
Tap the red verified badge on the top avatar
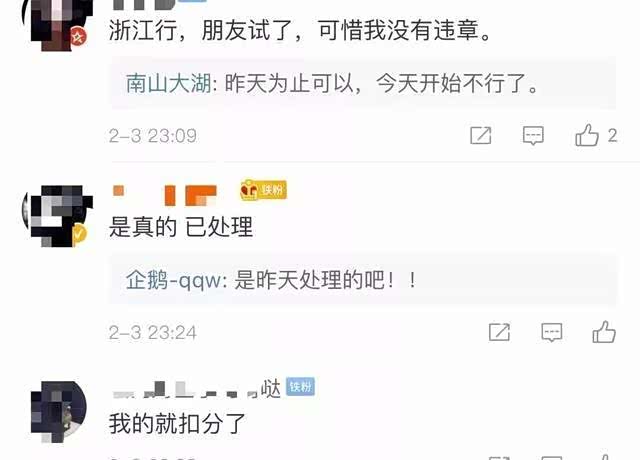pos(78,37)
